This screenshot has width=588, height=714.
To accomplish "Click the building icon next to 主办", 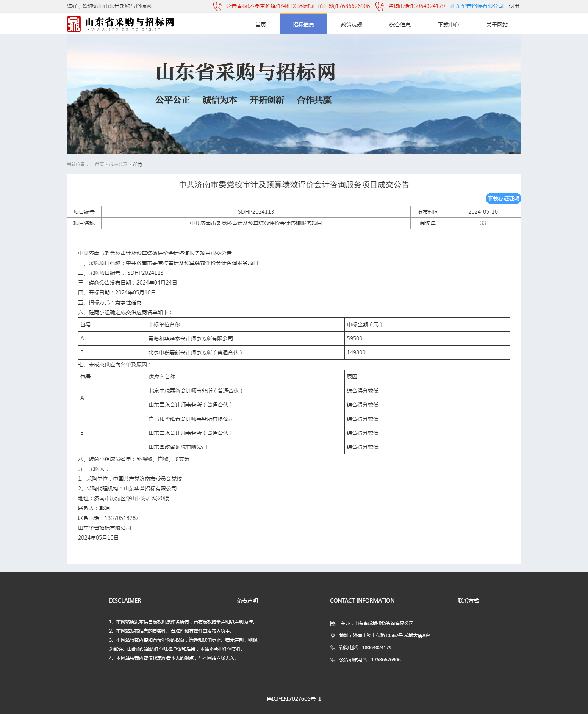I will pyautogui.click(x=333, y=623).
